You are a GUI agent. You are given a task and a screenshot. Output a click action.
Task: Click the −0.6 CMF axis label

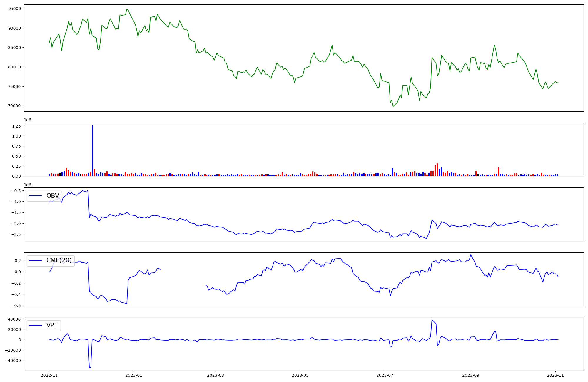(16, 306)
